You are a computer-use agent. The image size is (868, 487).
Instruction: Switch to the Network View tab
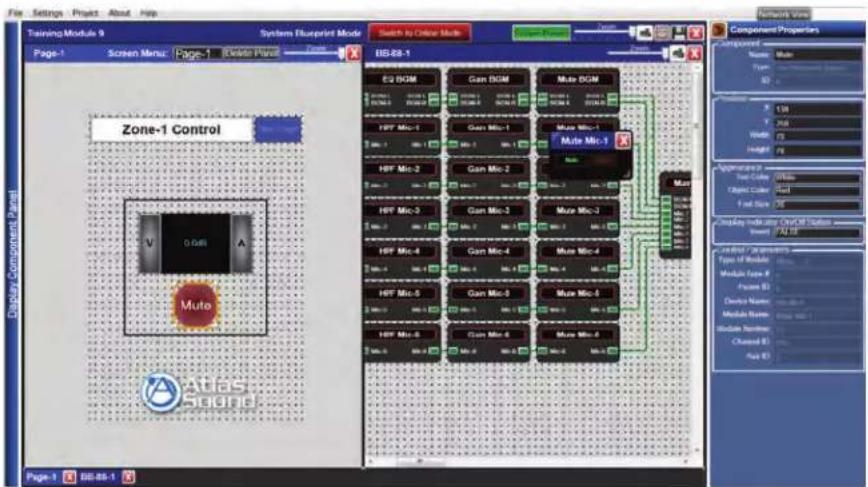point(784,14)
